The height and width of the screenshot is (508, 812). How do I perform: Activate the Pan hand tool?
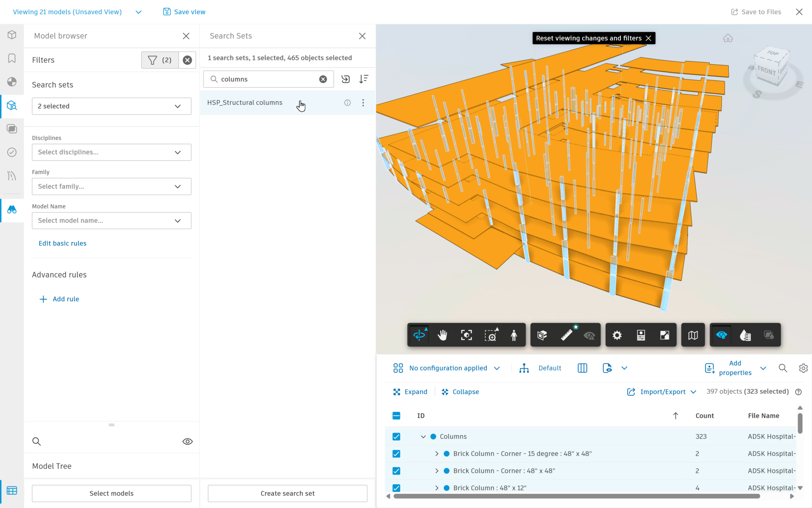[442, 335]
